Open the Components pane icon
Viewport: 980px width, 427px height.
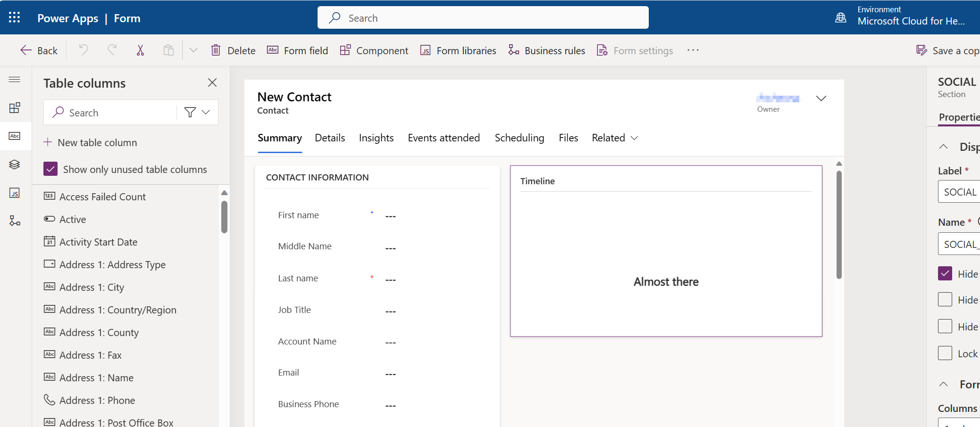click(15, 108)
